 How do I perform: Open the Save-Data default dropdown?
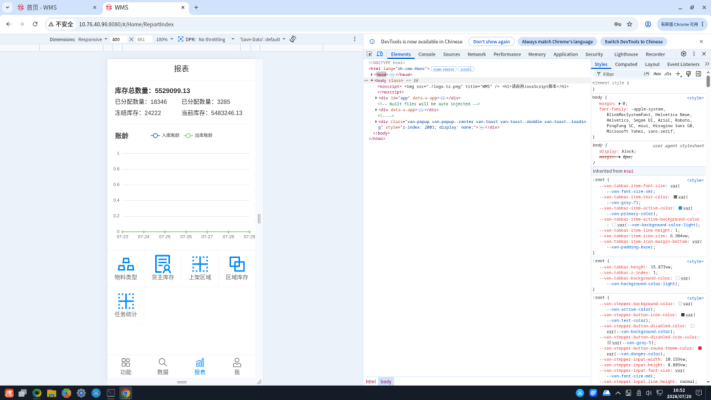click(262, 39)
